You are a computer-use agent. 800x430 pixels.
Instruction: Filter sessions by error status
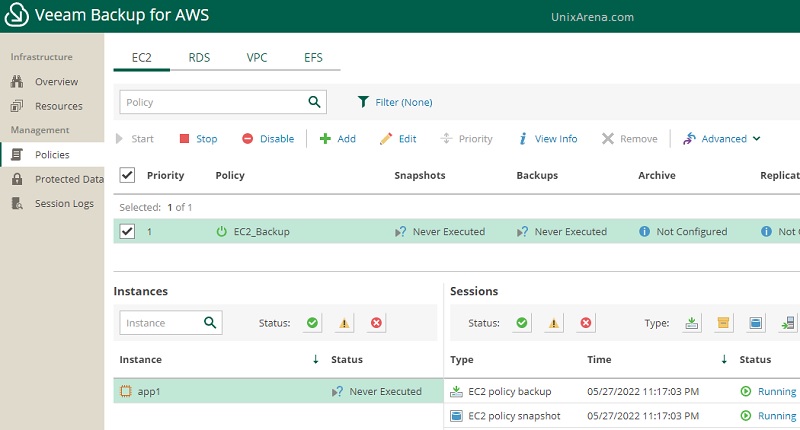point(586,323)
